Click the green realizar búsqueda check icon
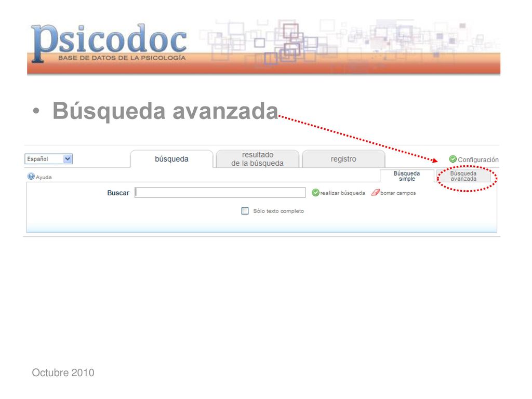This screenshot has height=399, width=532. click(315, 193)
